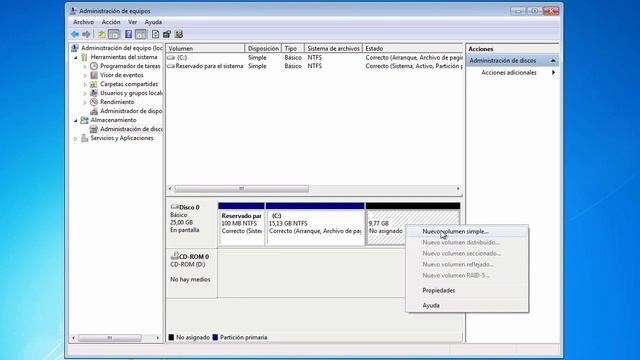
Task: Choose Nuevo volumen simple... from context menu
Action: click(x=467, y=231)
